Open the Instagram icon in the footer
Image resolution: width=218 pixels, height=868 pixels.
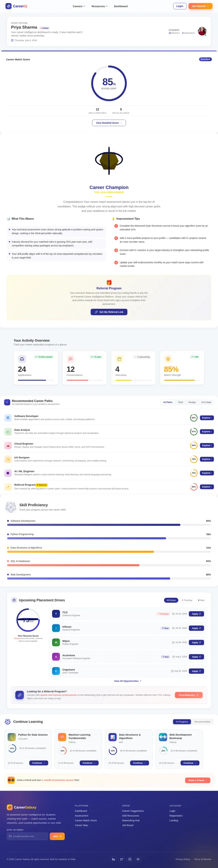point(130,859)
